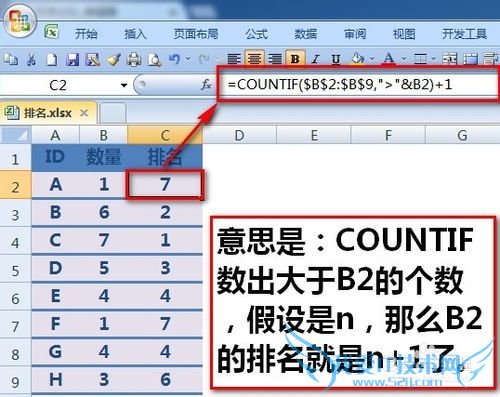Click the Redo arrow icon
The height and width of the screenshot is (397, 500).
click(x=204, y=59)
